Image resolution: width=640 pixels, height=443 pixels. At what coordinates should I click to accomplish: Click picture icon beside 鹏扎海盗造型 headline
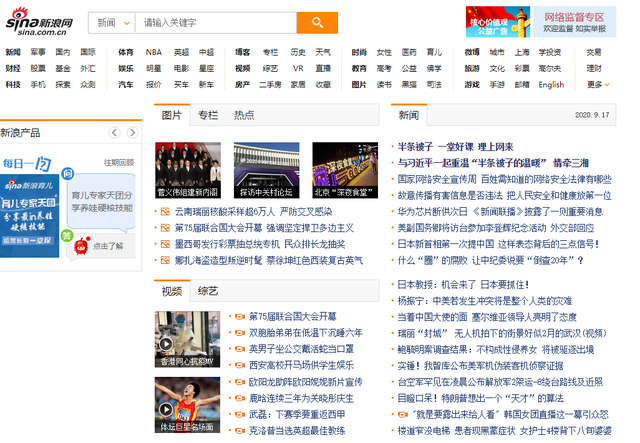pos(165,260)
